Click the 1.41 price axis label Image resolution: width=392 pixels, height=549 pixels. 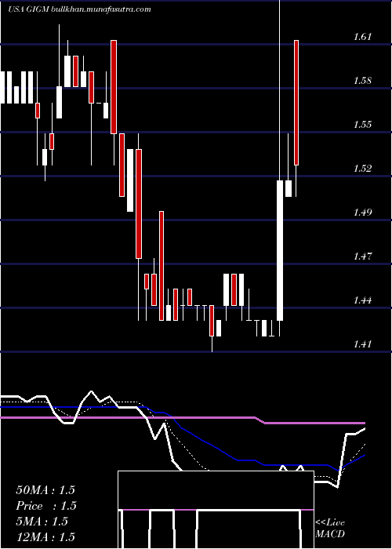pyautogui.click(x=362, y=344)
